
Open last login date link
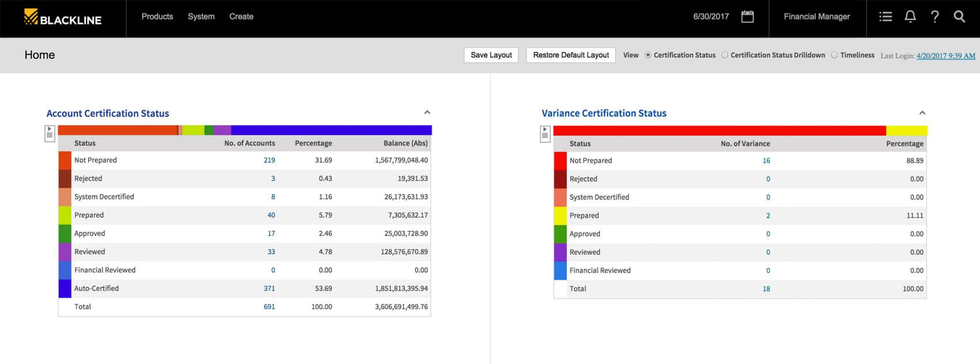946,56
